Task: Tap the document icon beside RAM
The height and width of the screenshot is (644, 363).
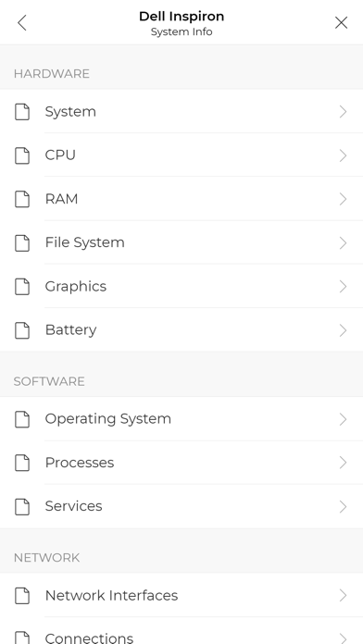Action: 22,199
